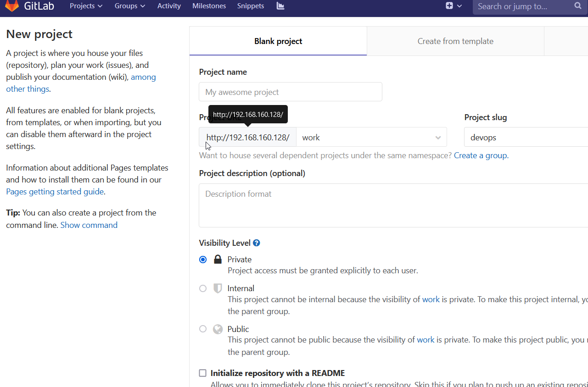Open the Groups dropdown menu
The height and width of the screenshot is (387, 588).
click(130, 6)
